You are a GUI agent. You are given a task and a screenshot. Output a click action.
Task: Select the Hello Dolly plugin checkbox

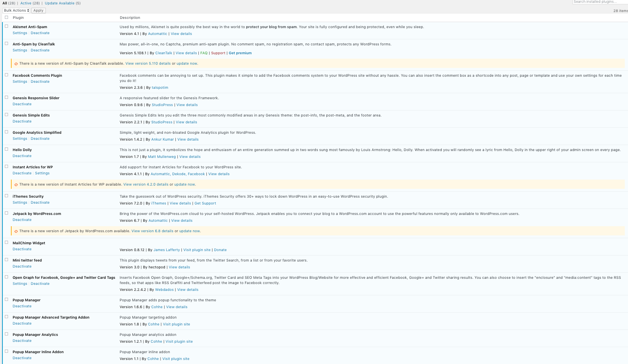point(6,149)
